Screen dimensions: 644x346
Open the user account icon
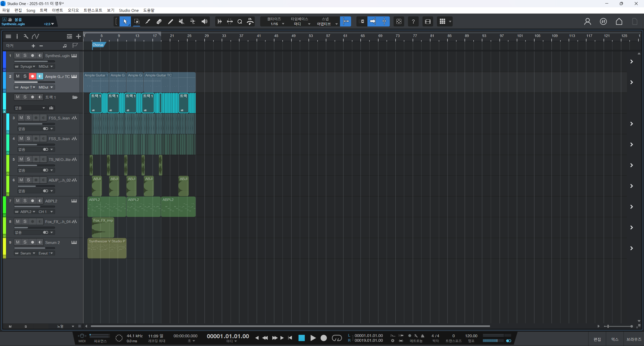588,21
